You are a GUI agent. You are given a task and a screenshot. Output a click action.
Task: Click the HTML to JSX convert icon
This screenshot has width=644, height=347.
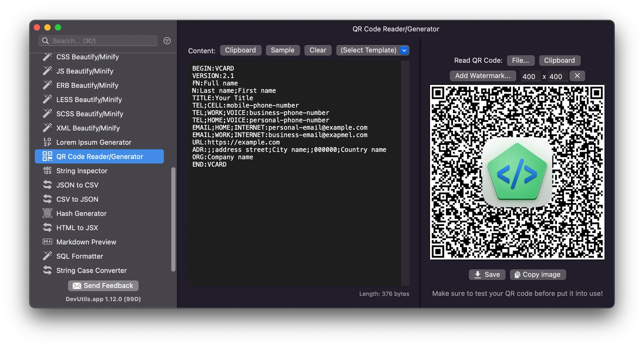(x=47, y=228)
